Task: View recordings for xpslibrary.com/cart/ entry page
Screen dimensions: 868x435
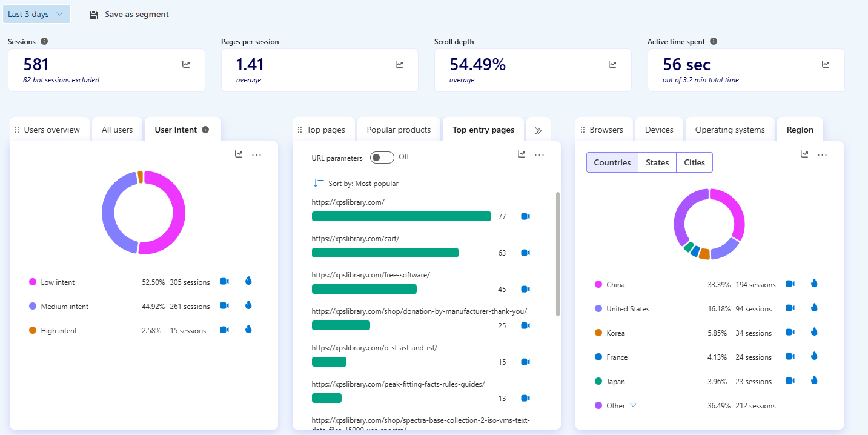Action: point(525,253)
